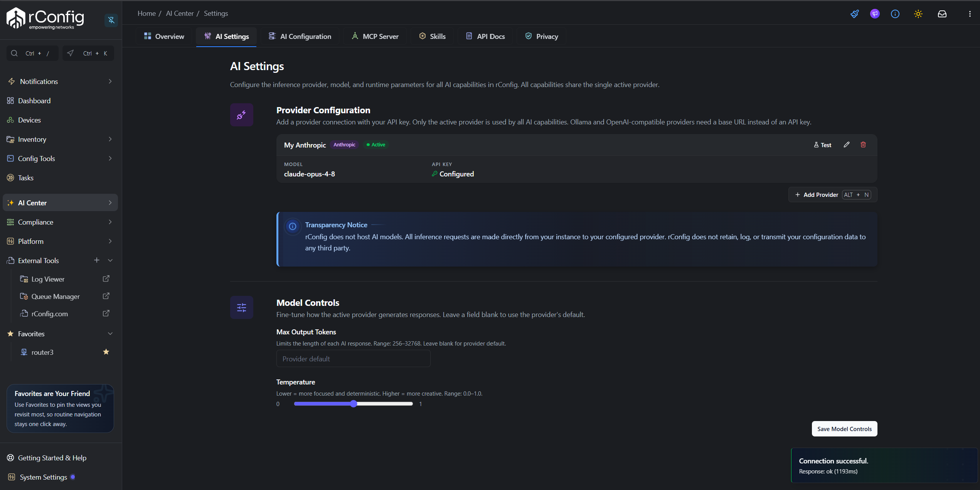
Task: Open the external link icon for Log Viewer
Action: (106, 279)
